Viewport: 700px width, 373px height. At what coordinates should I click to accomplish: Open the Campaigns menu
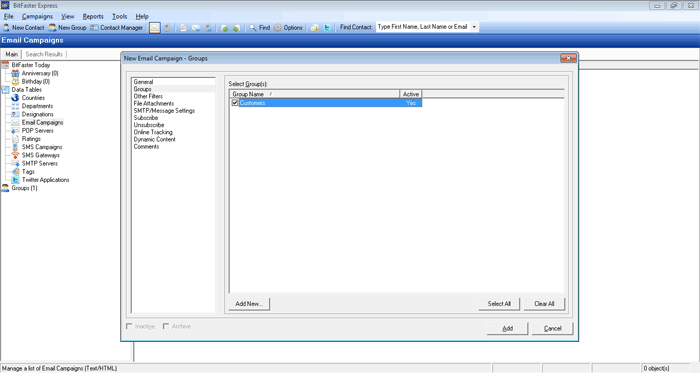pyautogui.click(x=37, y=17)
